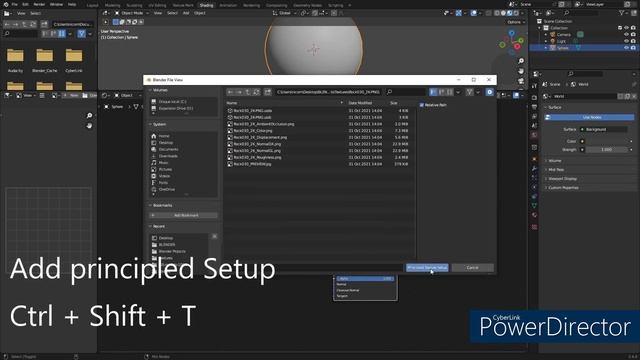Image resolution: width=640 pixels, height=360 pixels.
Task: Go back in the file browser
Action: click(231, 92)
